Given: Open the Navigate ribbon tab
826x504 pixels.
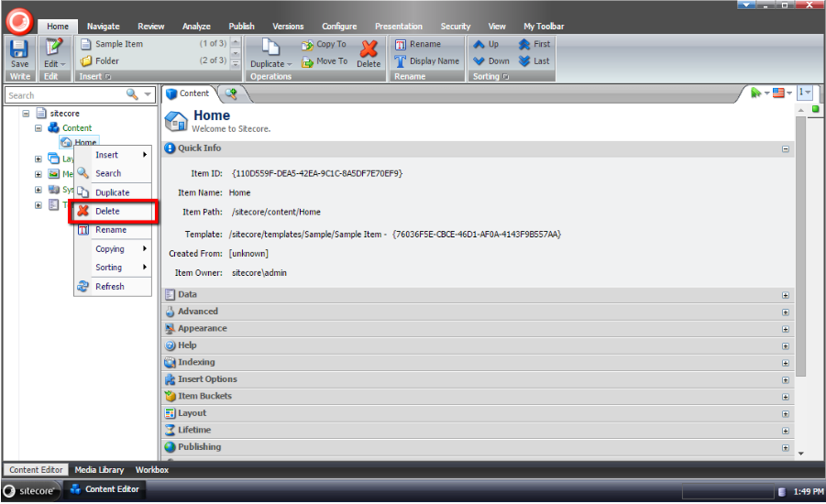Looking at the screenshot, I should (x=104, y=27).
